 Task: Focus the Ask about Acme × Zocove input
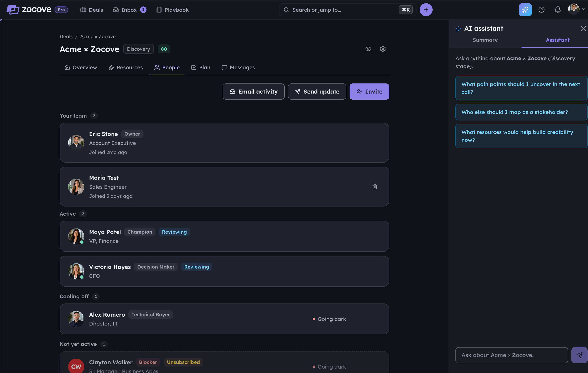[512, 355]
